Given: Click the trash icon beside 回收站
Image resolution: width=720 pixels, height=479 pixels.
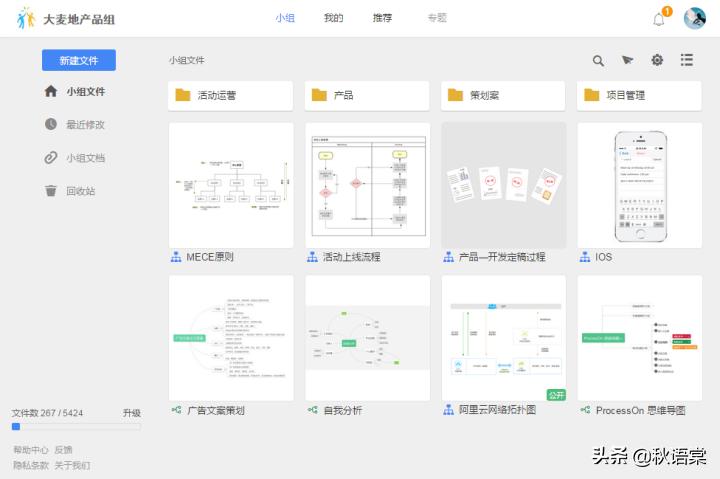Looking at the screenshot, I should (51, 191).
